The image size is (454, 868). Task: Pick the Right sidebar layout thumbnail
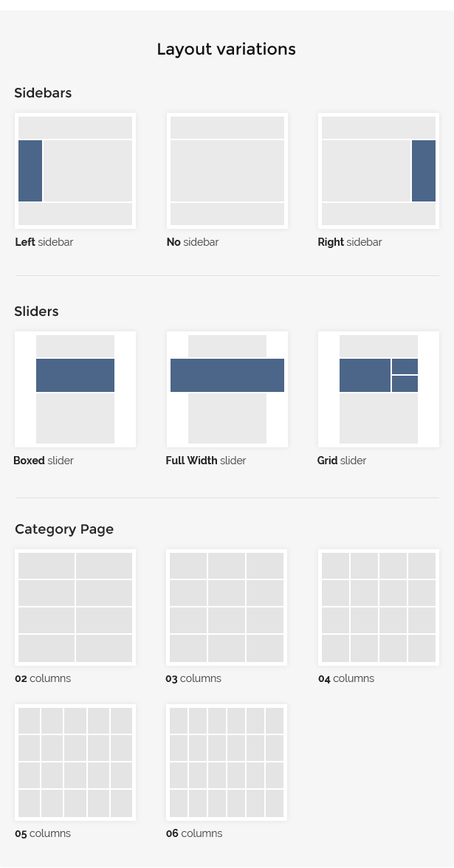[x=379, y=171]
